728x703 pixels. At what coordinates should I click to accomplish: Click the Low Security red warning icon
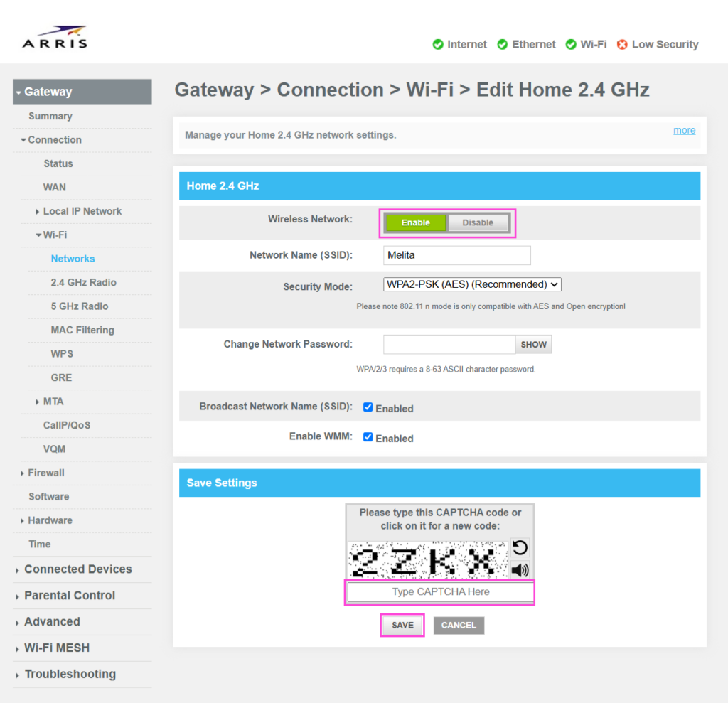(622, 45)
